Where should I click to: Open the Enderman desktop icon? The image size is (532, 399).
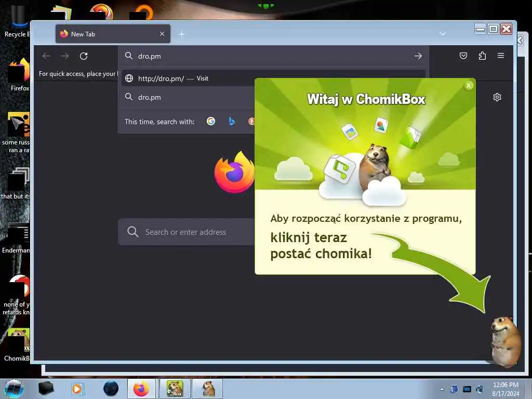(16, 237)
